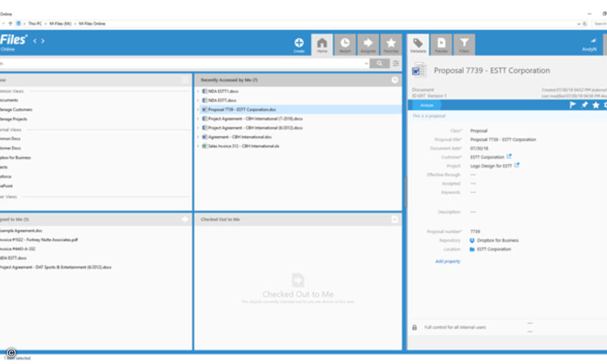Click file icon of Agreement - CBH International.doc
The width and height of the screenshot is (607, 364).
click(204, 137)
